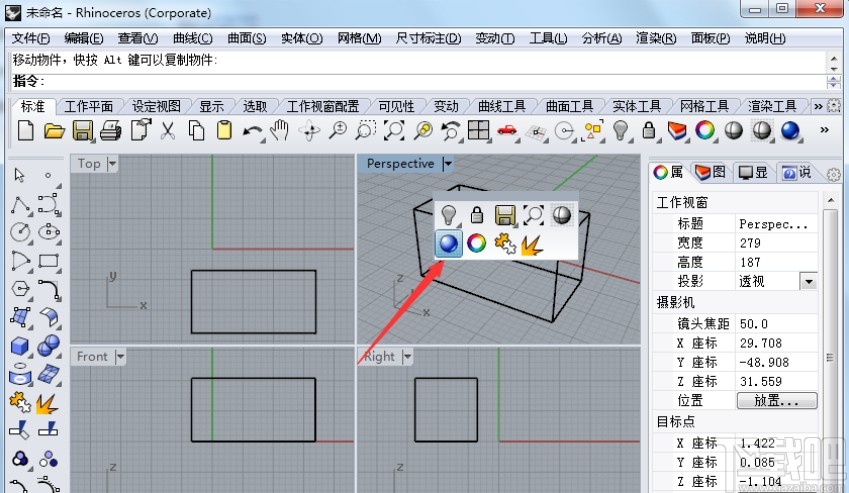Click the red car icon

(507, 130)
